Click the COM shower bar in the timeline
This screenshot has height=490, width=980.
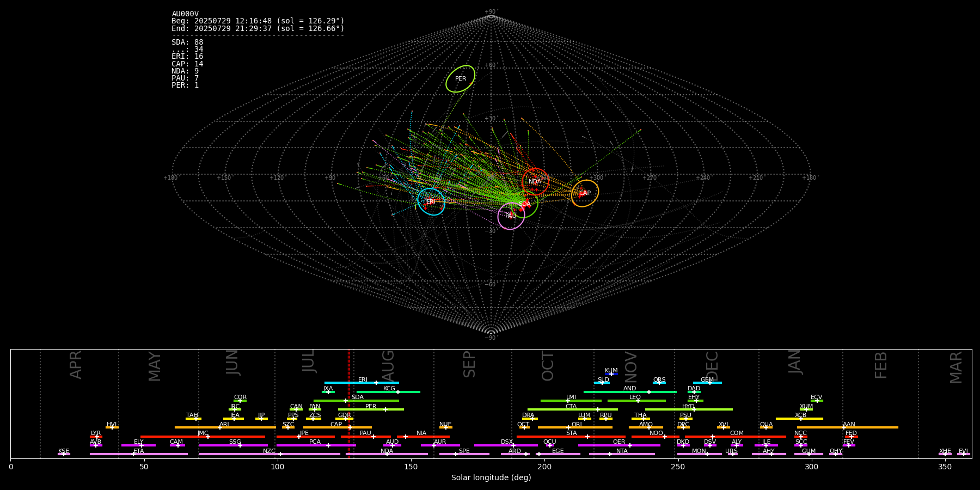coord(736,436)
